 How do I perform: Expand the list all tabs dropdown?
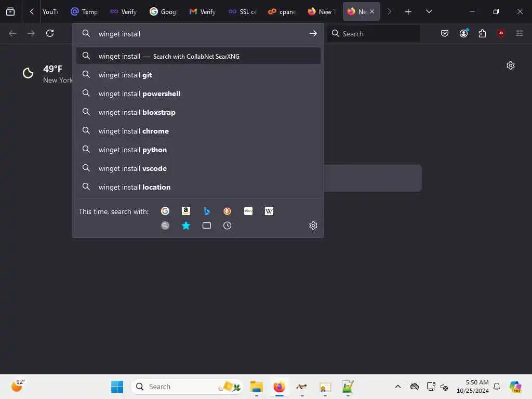coord(429,12)
